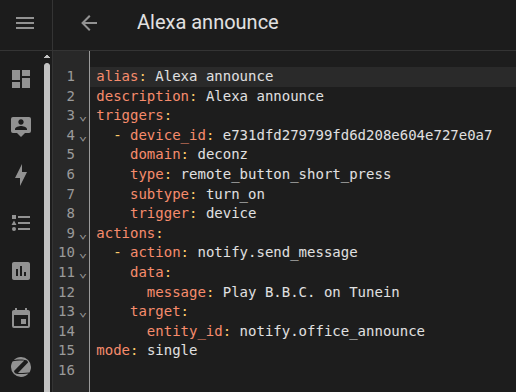Screen dimensions: 516x392
Task: Open the Zigbee Z icon in sidebar
Action: point(21,367)
